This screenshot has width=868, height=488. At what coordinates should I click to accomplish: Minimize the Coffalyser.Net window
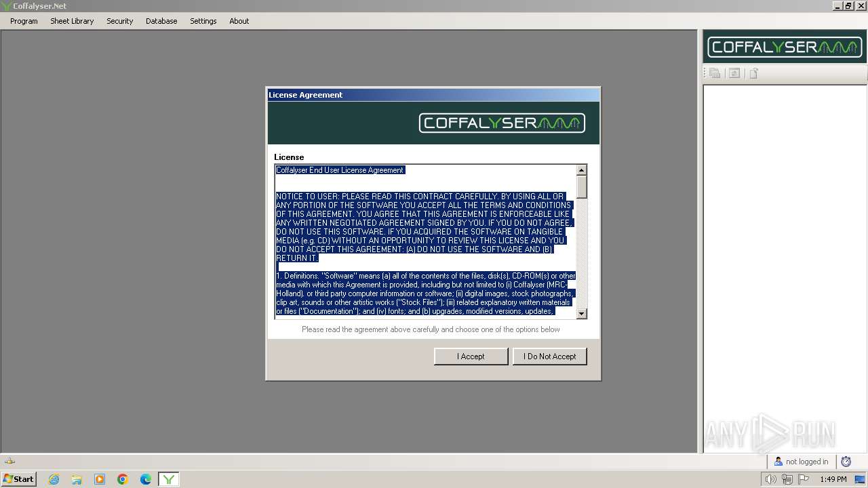coord(837,5)
